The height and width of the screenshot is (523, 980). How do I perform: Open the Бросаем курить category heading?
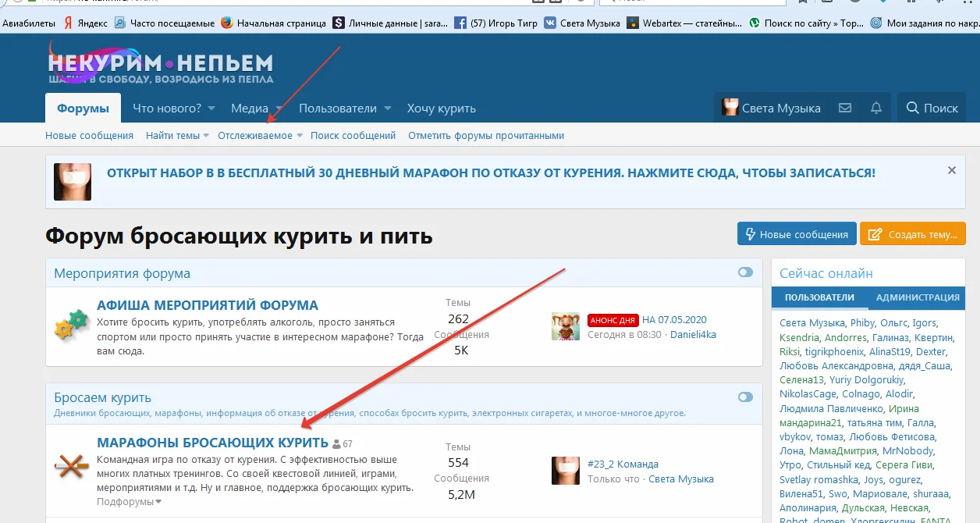coord(102,398)
